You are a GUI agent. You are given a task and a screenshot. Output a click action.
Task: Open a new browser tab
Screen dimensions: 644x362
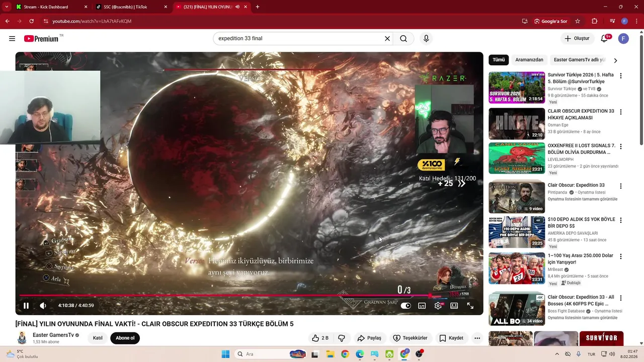258,7
